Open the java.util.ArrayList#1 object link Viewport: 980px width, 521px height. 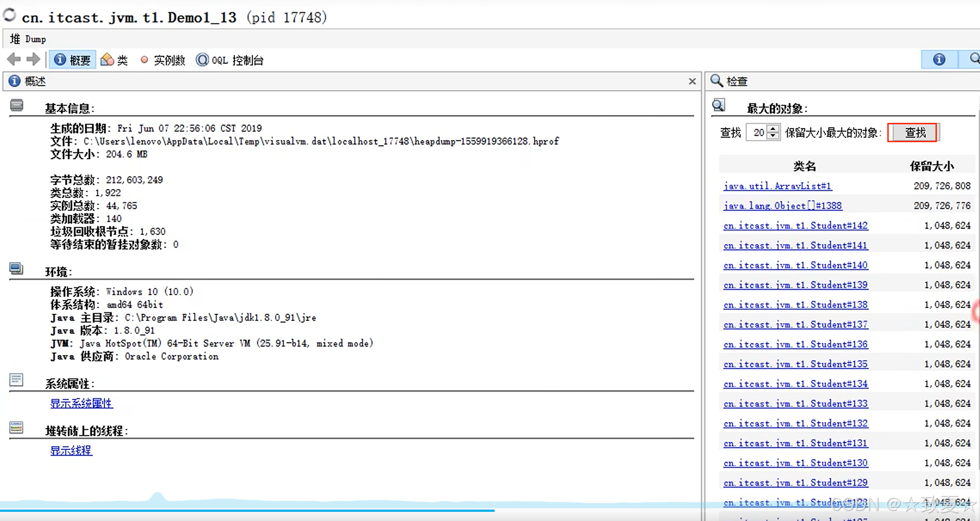click(777, 186)
